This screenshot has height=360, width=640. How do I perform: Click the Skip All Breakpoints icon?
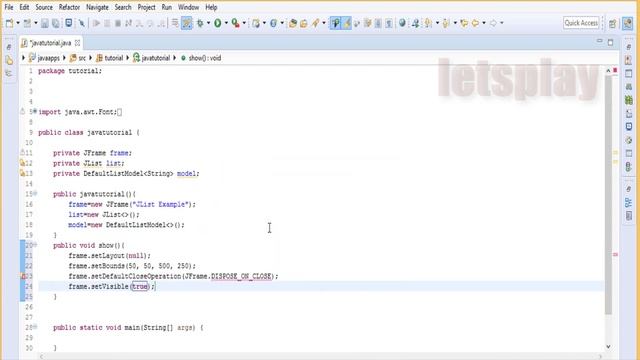pyautogui.click(x=82, y=23)
